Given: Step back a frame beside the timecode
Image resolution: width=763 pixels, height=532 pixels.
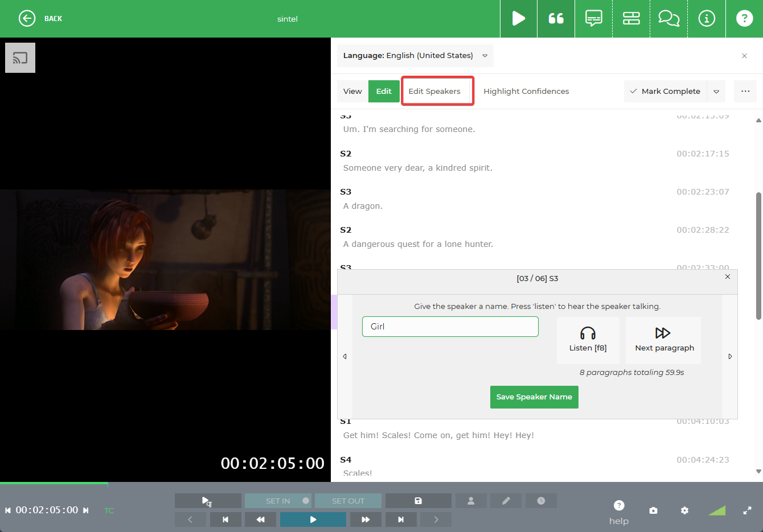Looking at the screenshot, I should tap(8, 510).
